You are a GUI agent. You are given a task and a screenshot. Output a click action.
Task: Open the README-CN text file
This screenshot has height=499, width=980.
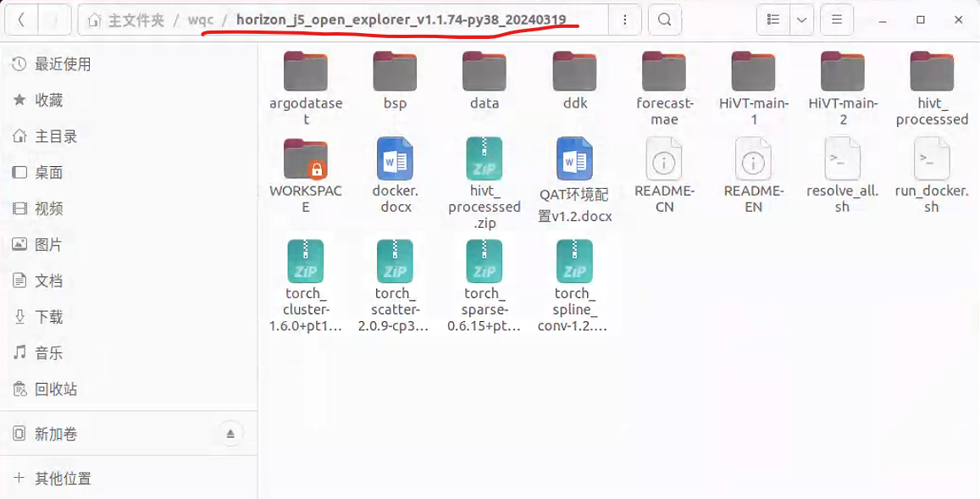(664, 160)
